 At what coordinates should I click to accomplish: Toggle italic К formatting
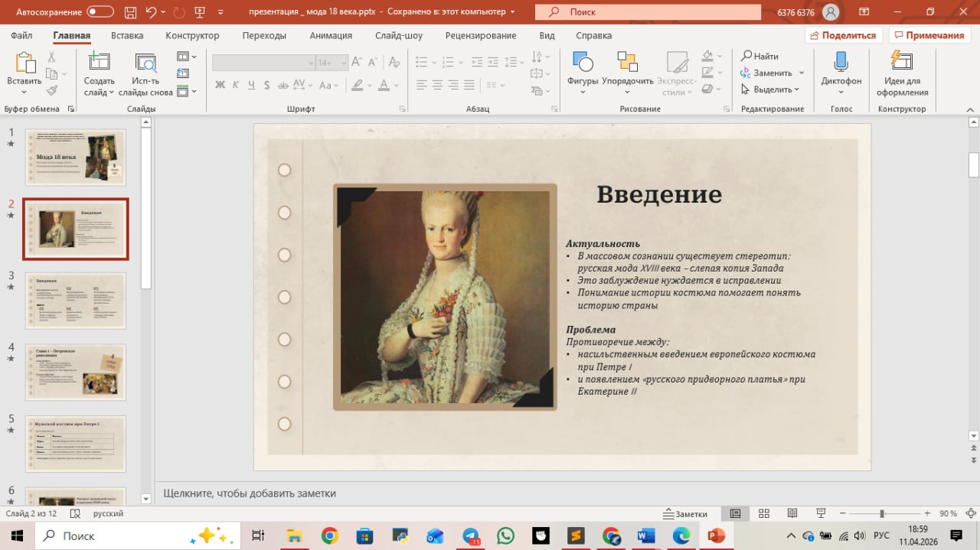pyautogui.click(x=237, y=85)
